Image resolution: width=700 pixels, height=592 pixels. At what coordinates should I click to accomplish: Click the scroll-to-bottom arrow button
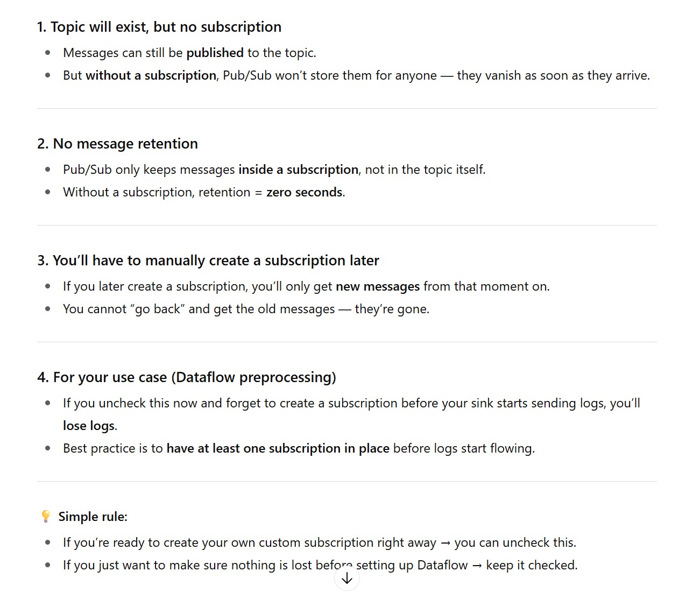(x=347, y=579)
